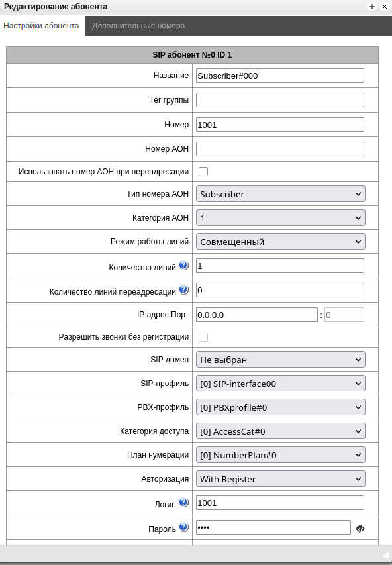
Task: Click into the Тег группы input
Action: coord(280,100)
